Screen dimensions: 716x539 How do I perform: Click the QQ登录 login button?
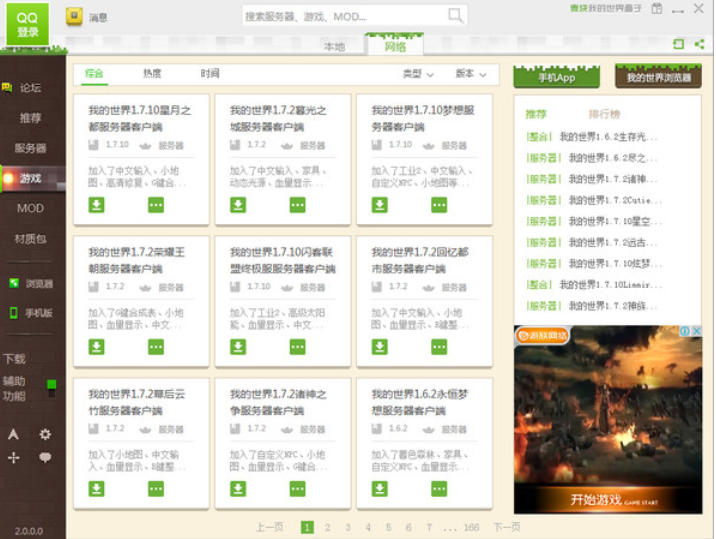27,24
